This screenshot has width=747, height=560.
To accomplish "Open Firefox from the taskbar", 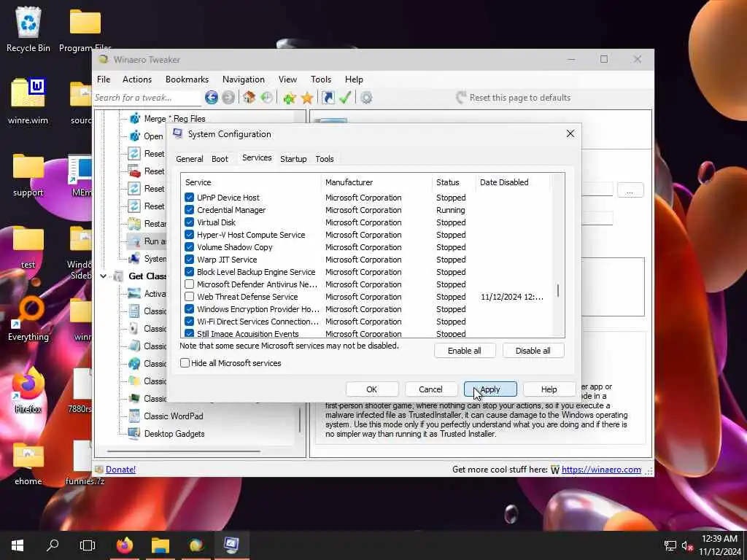I will 125,545.
